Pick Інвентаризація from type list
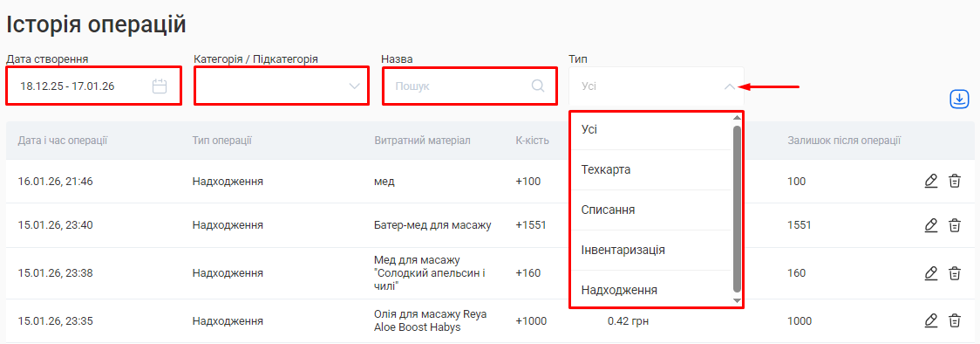This screenshot has height=344, width=980. (650, 250)
